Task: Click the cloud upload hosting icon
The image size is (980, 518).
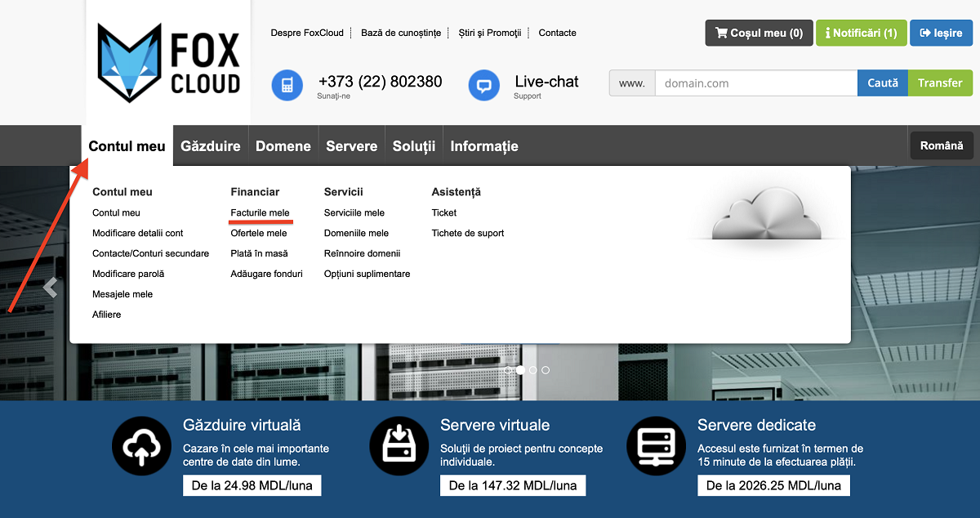Action: pyautogui.click(x=141, y=446)
